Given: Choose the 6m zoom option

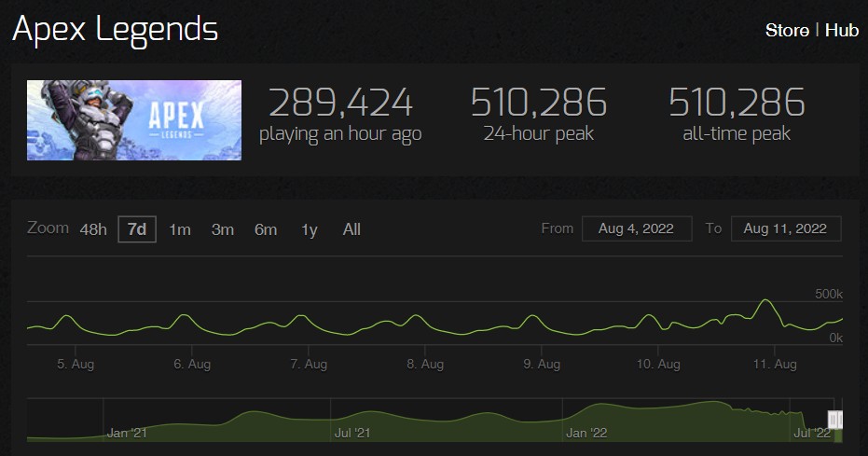Looking at the screenshot, I should 266,229.
